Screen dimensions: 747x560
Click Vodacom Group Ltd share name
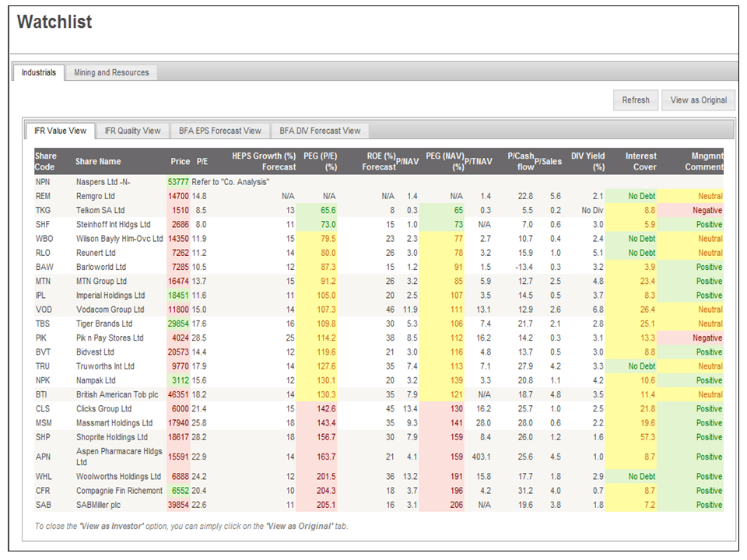click(x=110, y=310)
